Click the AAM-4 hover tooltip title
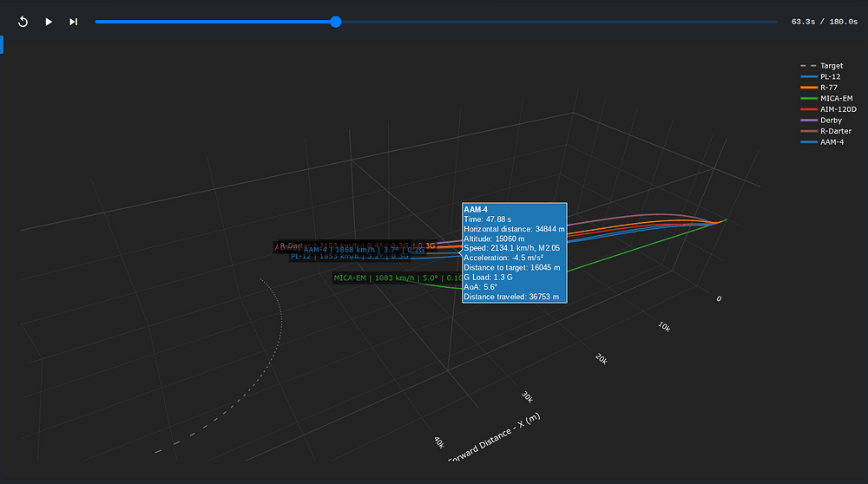This screenshot has width=868, height=484. tap(476, 210)
